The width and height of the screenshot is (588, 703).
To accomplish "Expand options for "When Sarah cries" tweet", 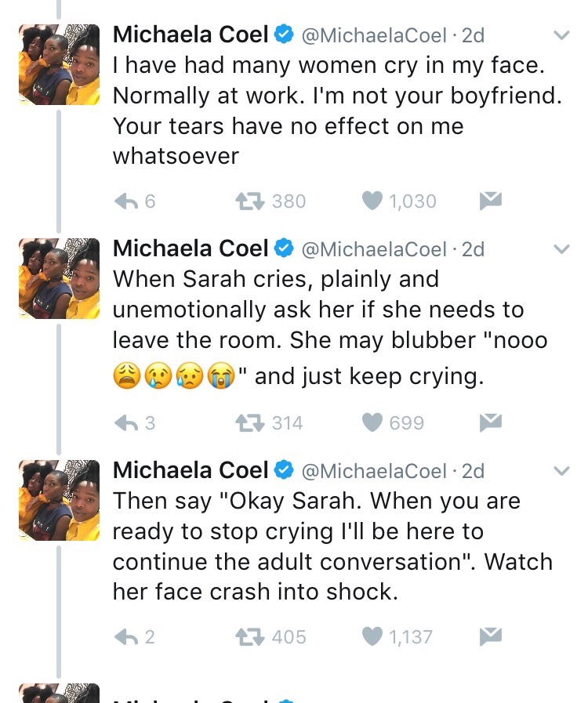I will point(561,250).
